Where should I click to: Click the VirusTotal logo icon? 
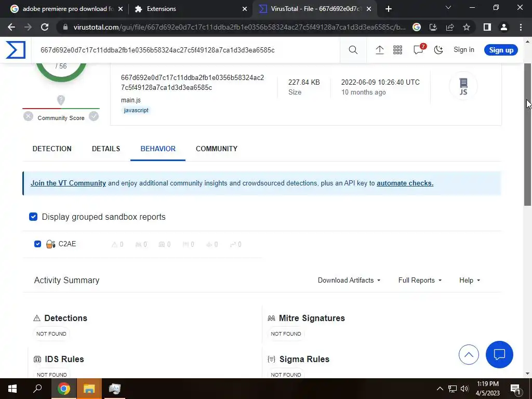pos(16,50)
